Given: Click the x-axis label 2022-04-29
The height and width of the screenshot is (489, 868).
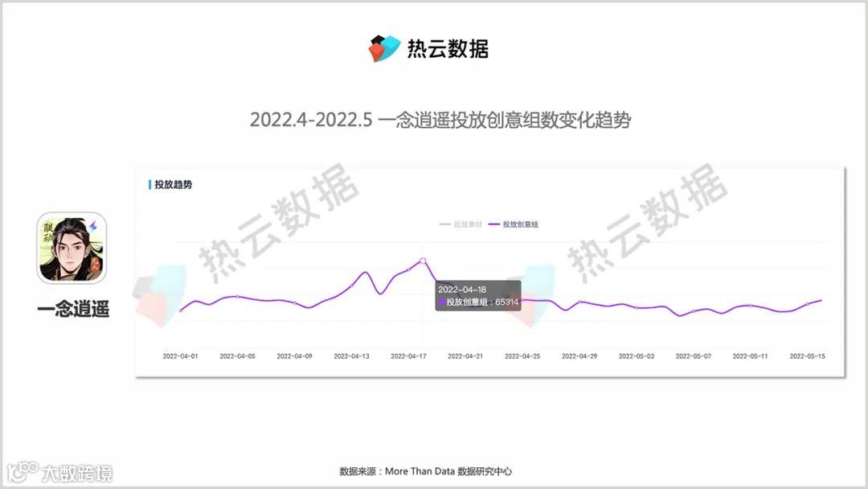Looking at the screenshot, I should coord(579,356).
